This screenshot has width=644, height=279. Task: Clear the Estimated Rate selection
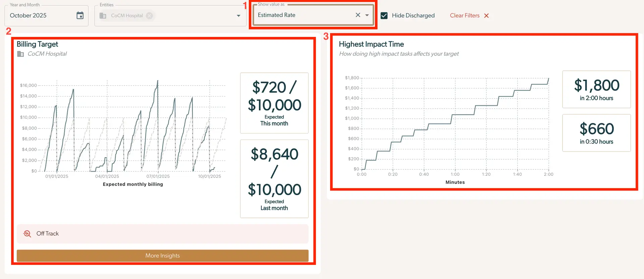(x=358, y=15)
